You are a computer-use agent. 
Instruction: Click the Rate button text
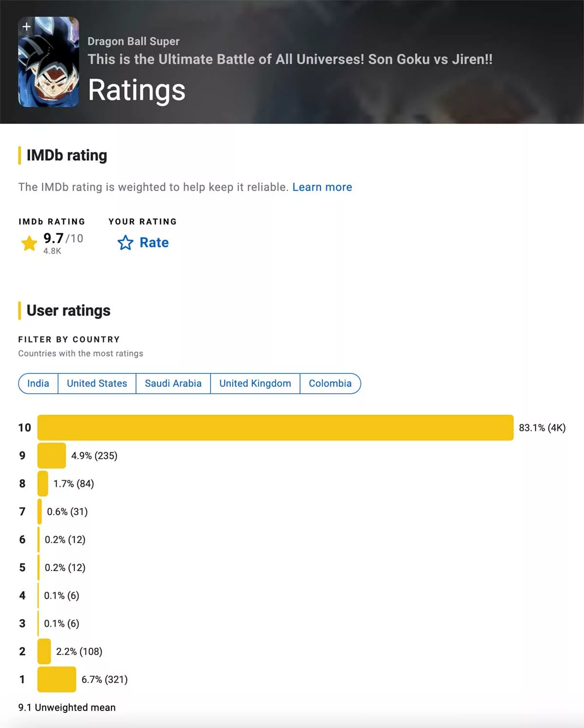(x=154, y=242)
